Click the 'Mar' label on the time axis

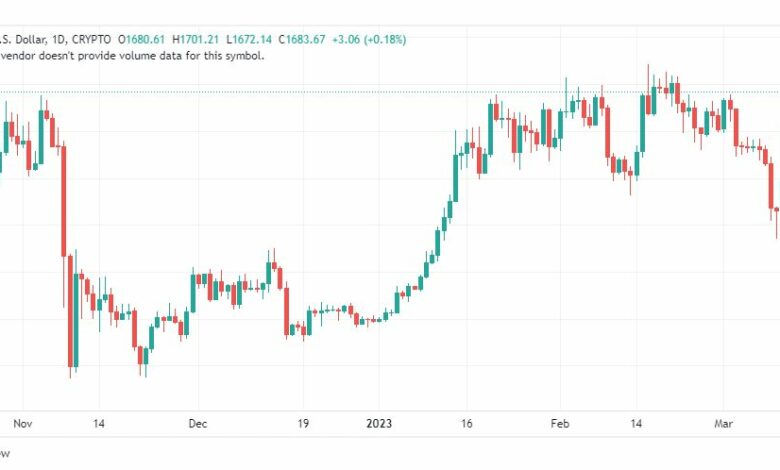coord(723,424)
